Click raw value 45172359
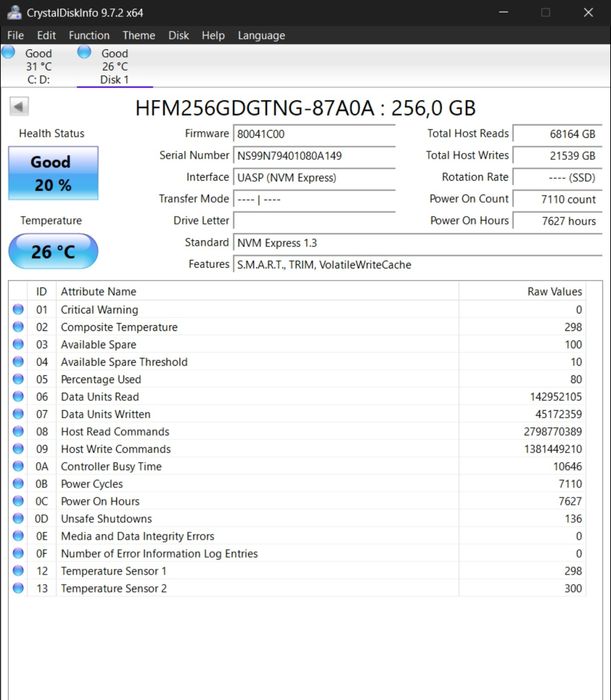Screen dimensions: 611x700 coord(558,414)
